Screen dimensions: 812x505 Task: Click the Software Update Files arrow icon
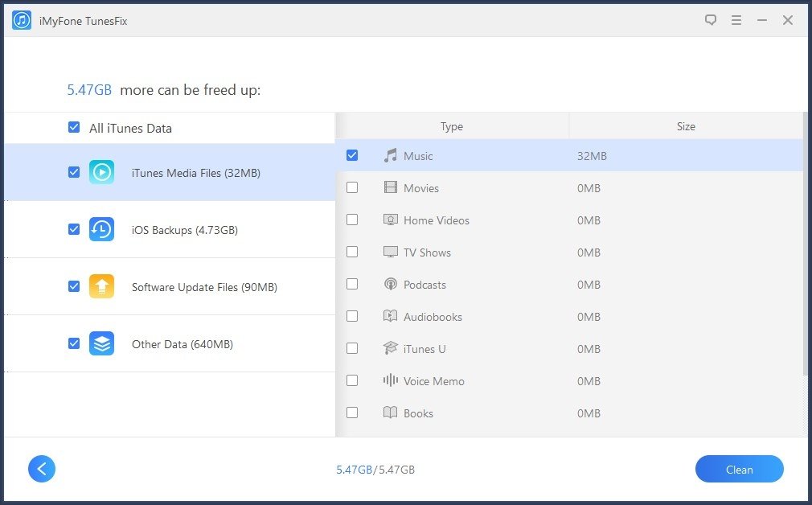tap(101, 286)
